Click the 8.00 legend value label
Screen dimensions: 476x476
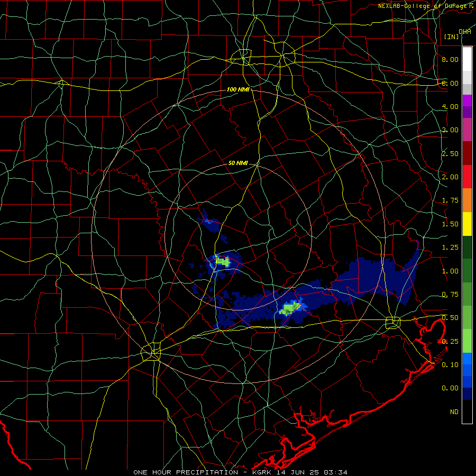[x=450, y=59]
